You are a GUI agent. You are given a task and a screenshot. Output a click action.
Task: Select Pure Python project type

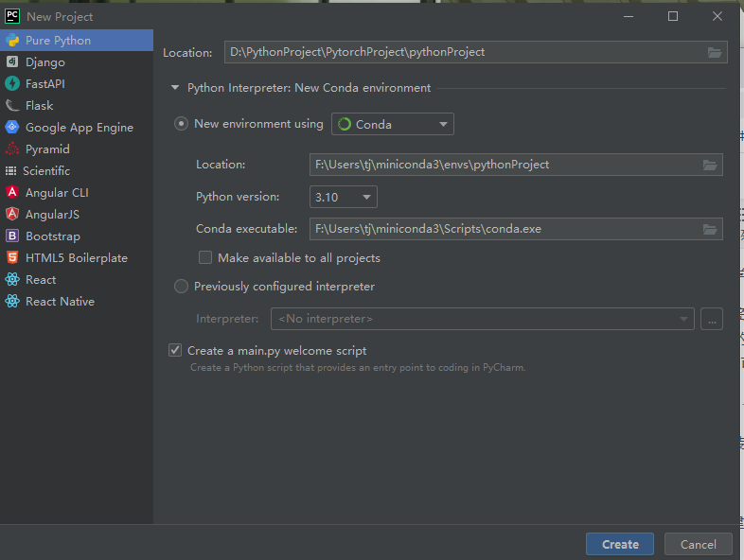pyautogui.click(x=77, y=41)
